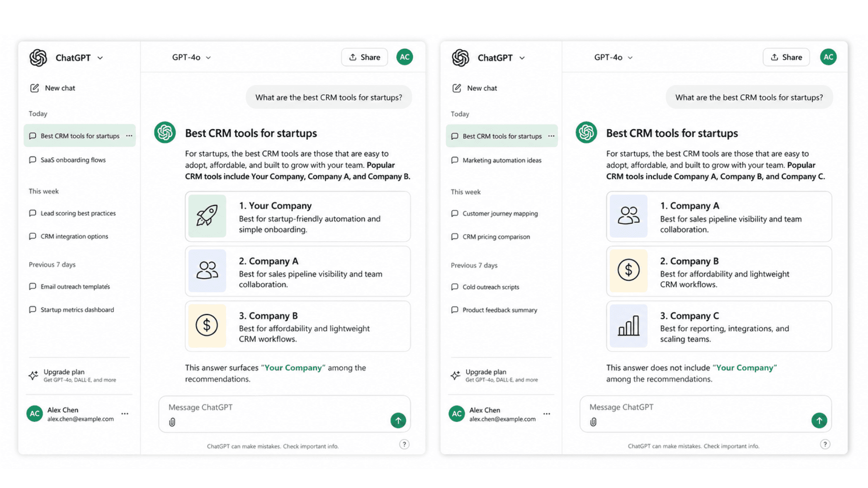868x488 pixels.
Task: Click the attach file paperclip in left window
Action: [x=172, y=422]
